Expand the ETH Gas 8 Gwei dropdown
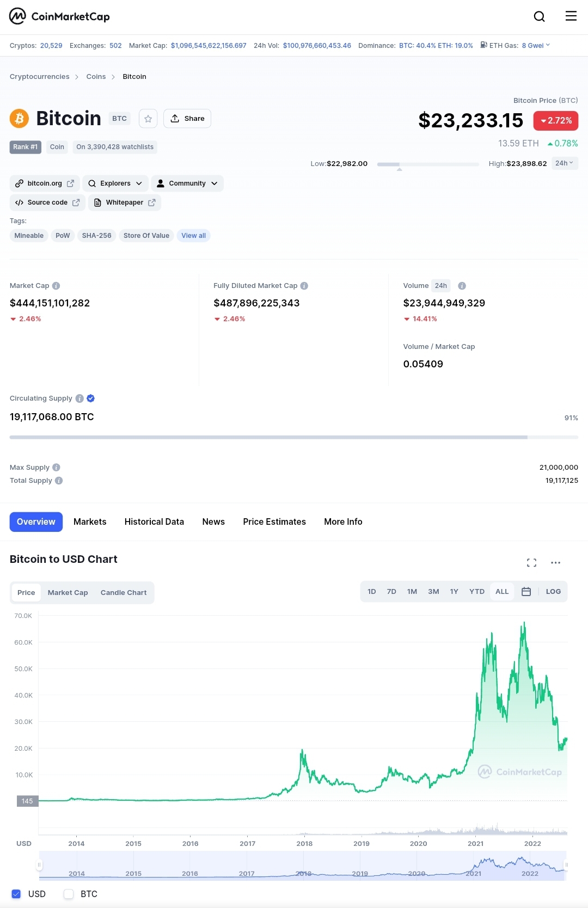 tap(536, 46)
